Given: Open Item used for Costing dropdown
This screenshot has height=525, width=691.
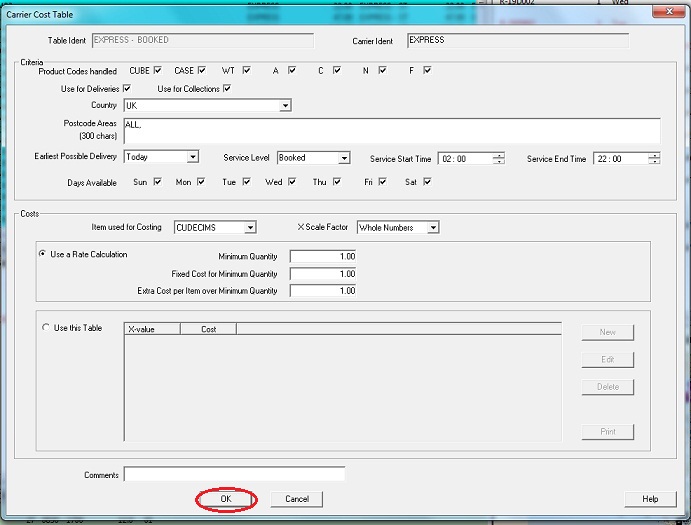Looking at the screenshot, I should (250, 228).
